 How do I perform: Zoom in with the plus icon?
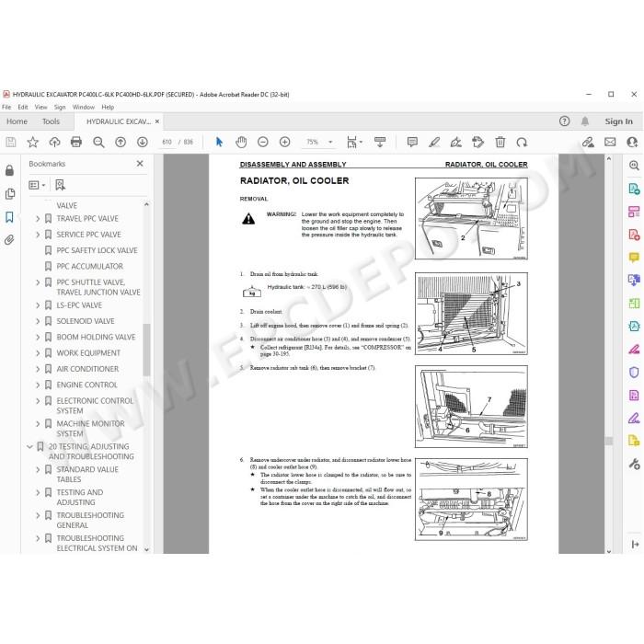click(x=284, y=142)
